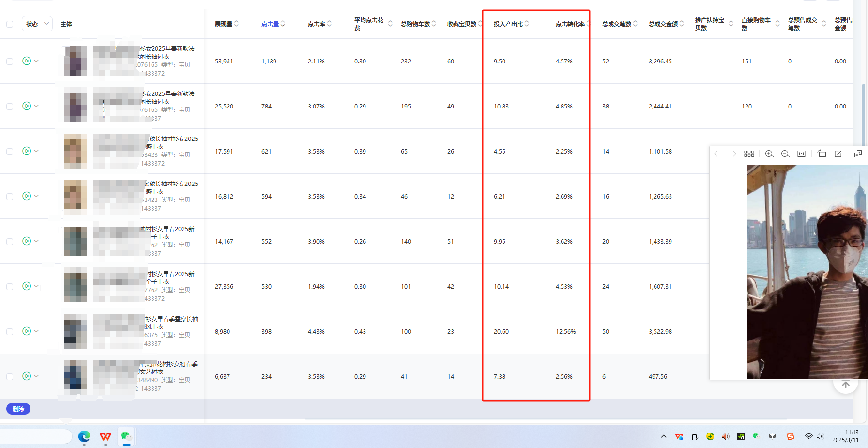
Task: Check the row with 14,167 impressions
Action: 10,242
